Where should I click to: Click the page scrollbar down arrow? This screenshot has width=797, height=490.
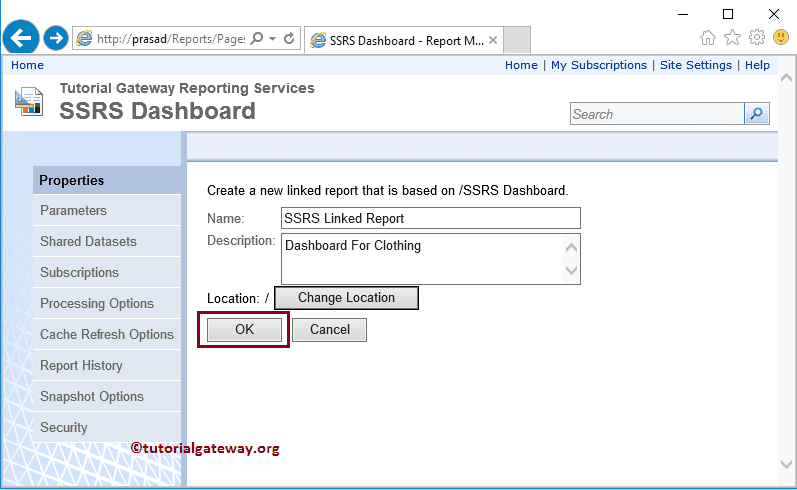click(786, 464)
